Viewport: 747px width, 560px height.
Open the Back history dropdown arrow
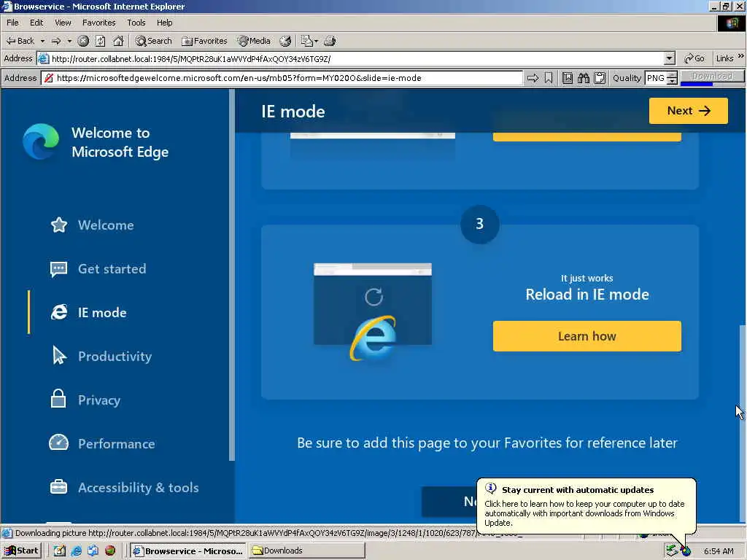pos(42,41)
